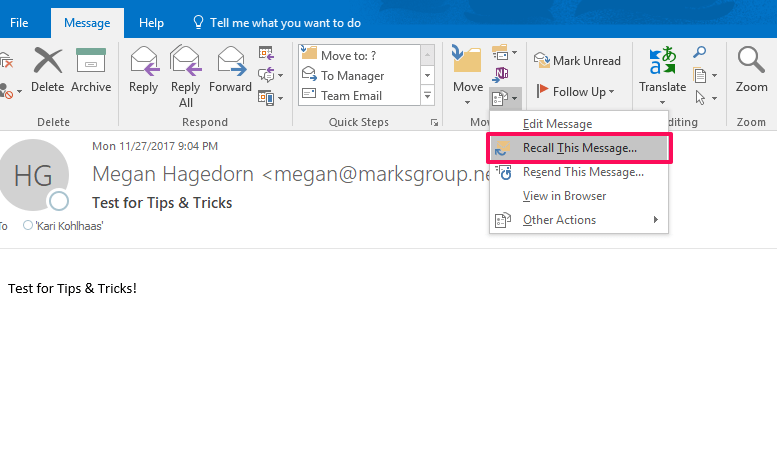Open the Junk dropdown arrow

[x=19, y=91]
